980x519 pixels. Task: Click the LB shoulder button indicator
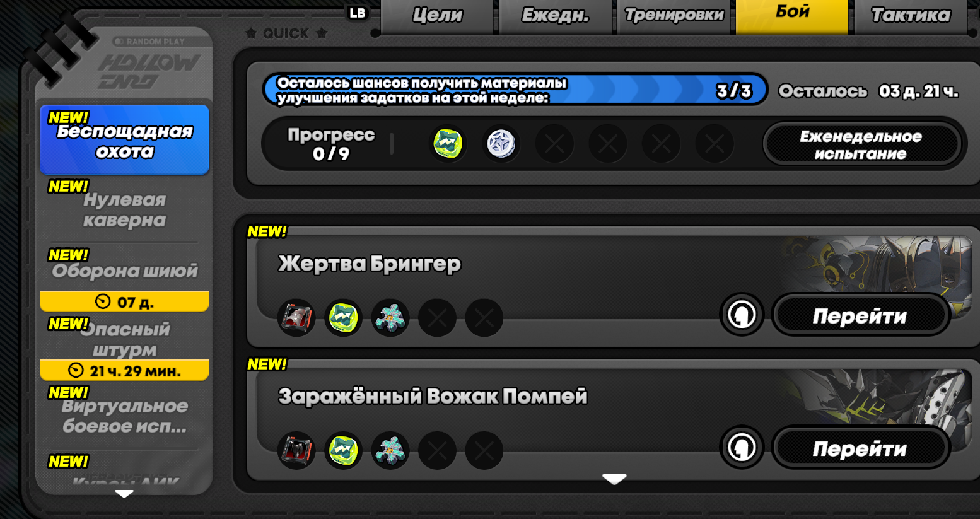tap(358, 13)
